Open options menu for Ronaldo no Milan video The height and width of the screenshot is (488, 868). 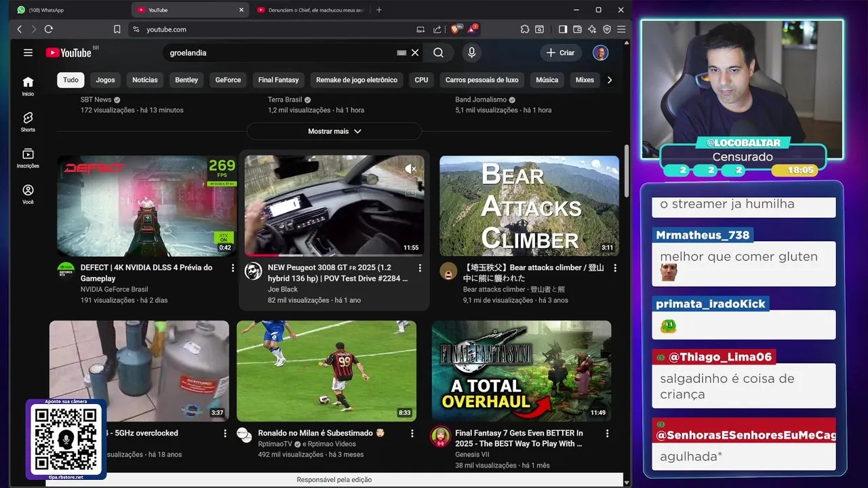[412, 434]
